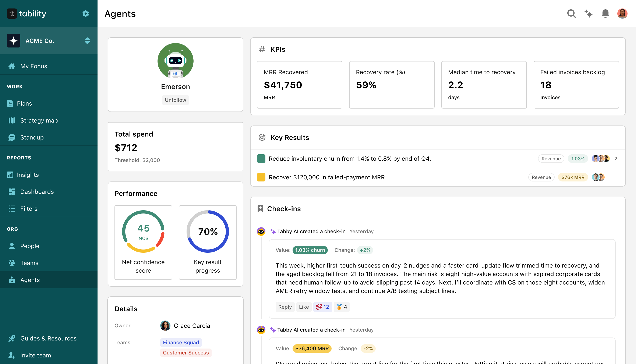The width and height of the screenshot is (636, 364).
Task: Click the sparkle icon next to the first check-in
Action: point(273,232)
